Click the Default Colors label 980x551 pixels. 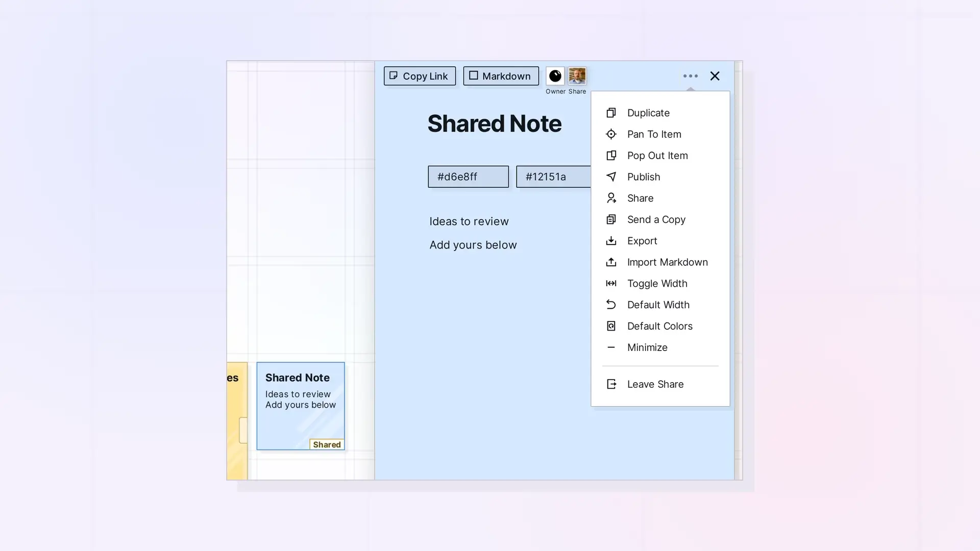pos(660,326)
